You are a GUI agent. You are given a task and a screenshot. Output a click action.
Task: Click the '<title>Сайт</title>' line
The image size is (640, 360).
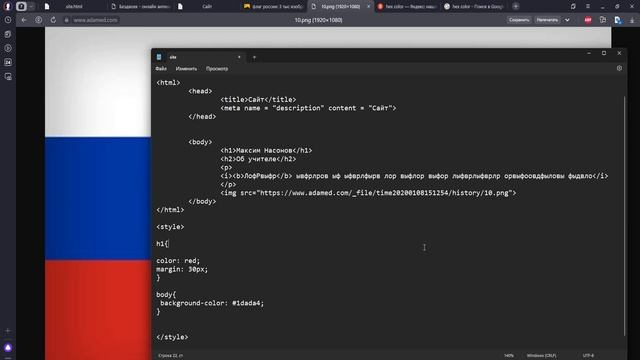[258, 100]
